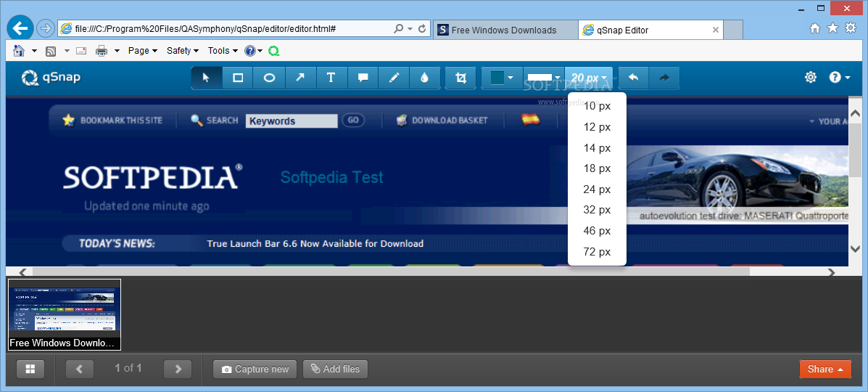Click Capture new button

255,369
